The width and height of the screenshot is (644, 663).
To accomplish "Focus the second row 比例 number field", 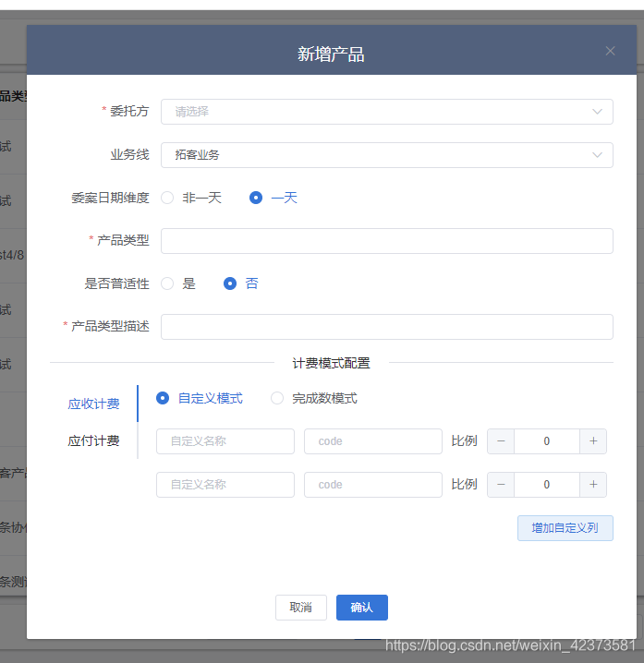I will coord(547,485).
